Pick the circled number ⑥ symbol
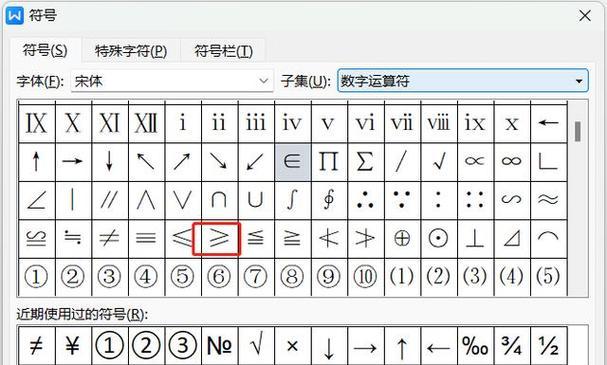Image resolution: width=607 pixels, height=365 pixels. pos(219,277)
